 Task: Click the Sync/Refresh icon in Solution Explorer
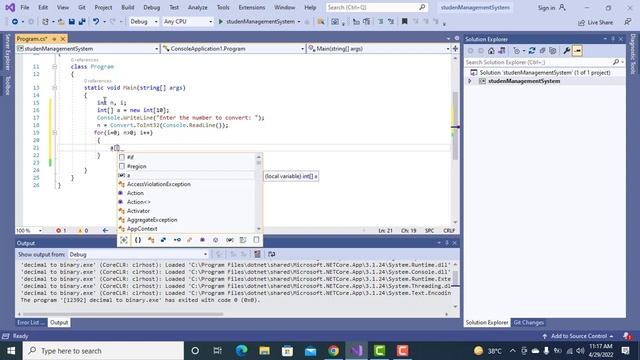tap(531, 51)
